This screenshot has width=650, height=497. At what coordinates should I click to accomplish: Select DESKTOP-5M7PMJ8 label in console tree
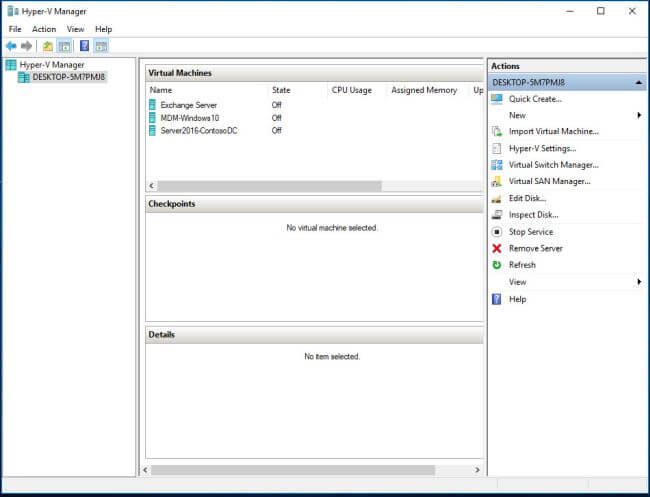pyautogui.click(x=68, y=77)
